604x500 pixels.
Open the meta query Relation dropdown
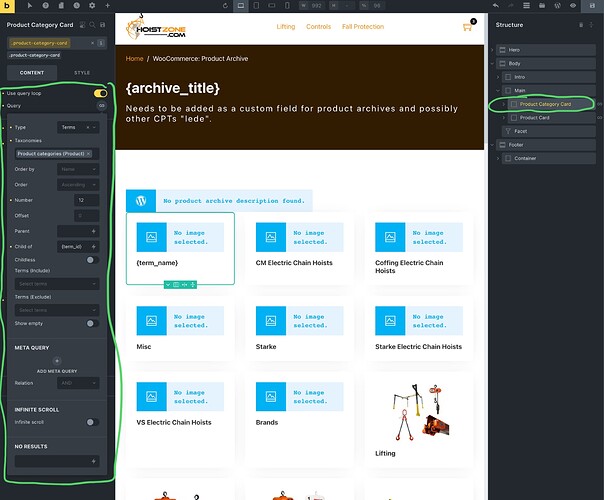point(78,383)
